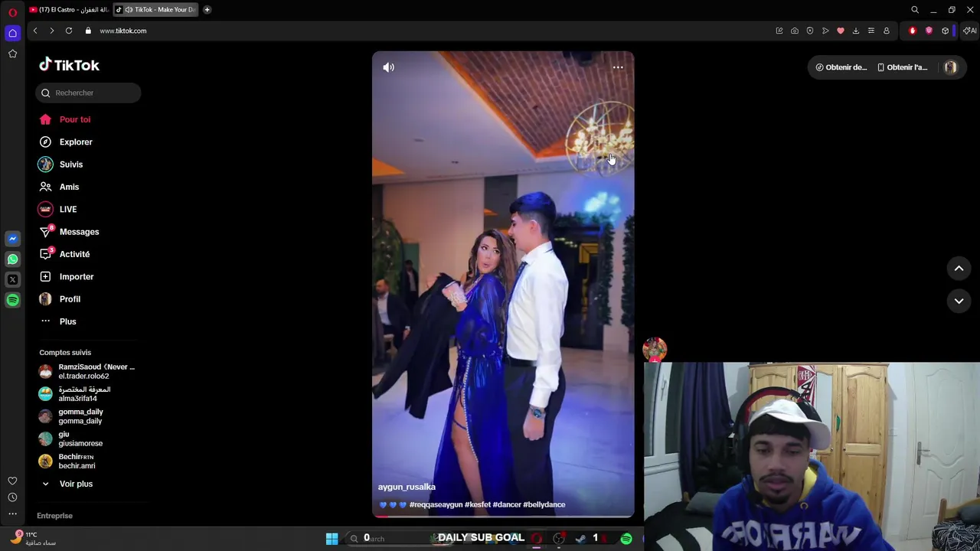Open the Opera start page home icon
Viewport: 980px width, 551px height.
click(12, 33)
